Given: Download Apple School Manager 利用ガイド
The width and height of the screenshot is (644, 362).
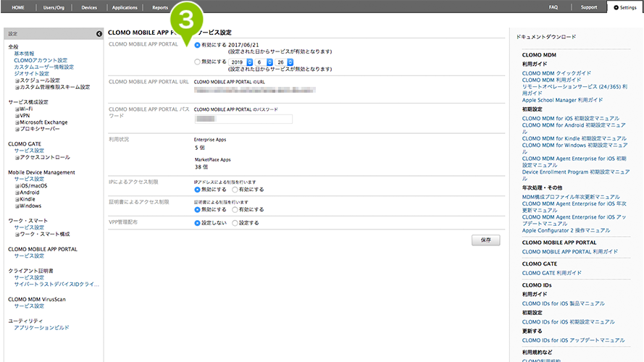Looking at the screenshot, I should [563, 100].
